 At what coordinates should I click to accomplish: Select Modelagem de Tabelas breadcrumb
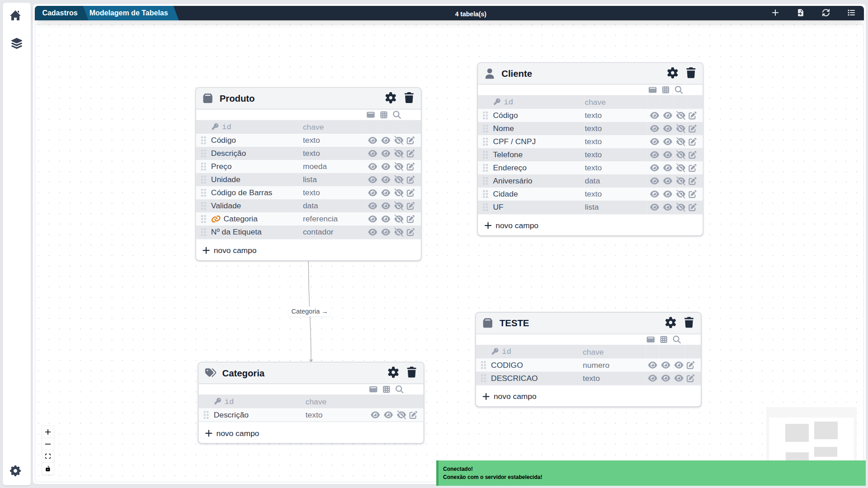128,13
